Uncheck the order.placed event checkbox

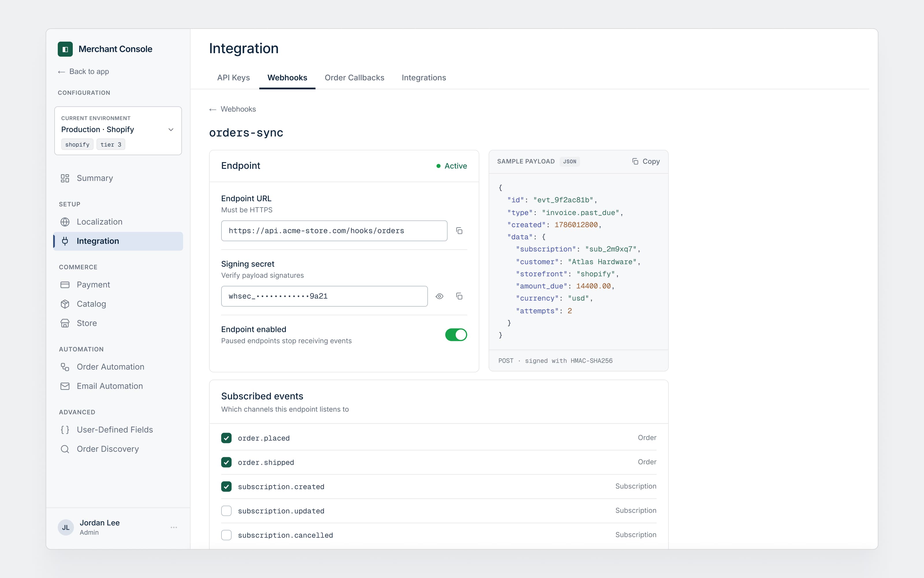[226, 438]
